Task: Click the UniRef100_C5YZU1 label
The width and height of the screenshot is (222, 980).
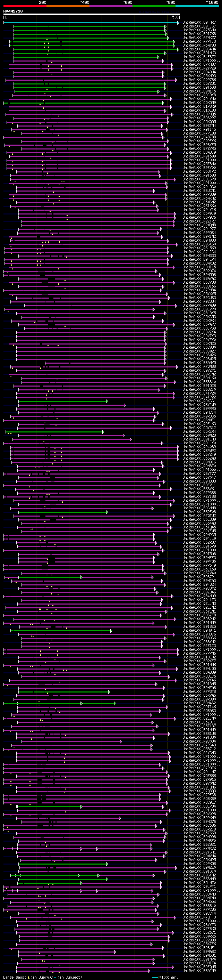Action: pos(199,84)
